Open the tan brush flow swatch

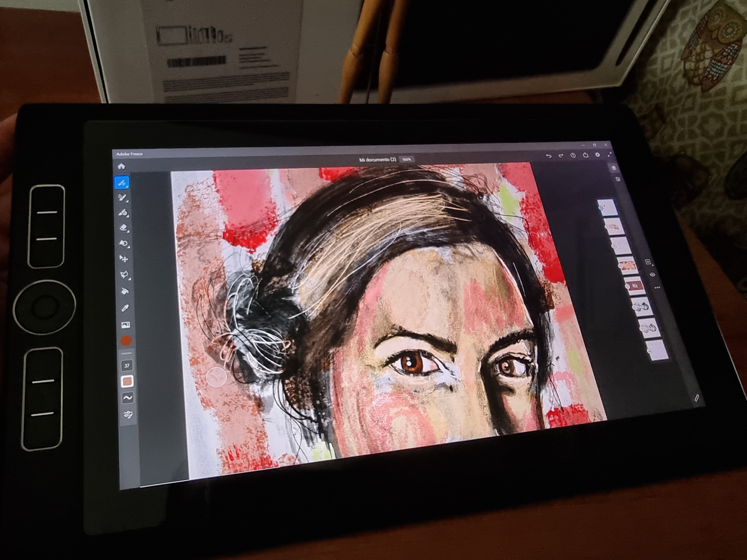(128, 382)
